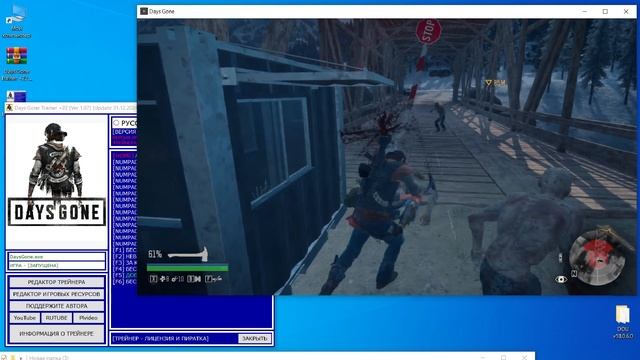This screenshot has height=360, width=640.
Task: Open the Plvideo link button
Action: (x=89, y=318)
